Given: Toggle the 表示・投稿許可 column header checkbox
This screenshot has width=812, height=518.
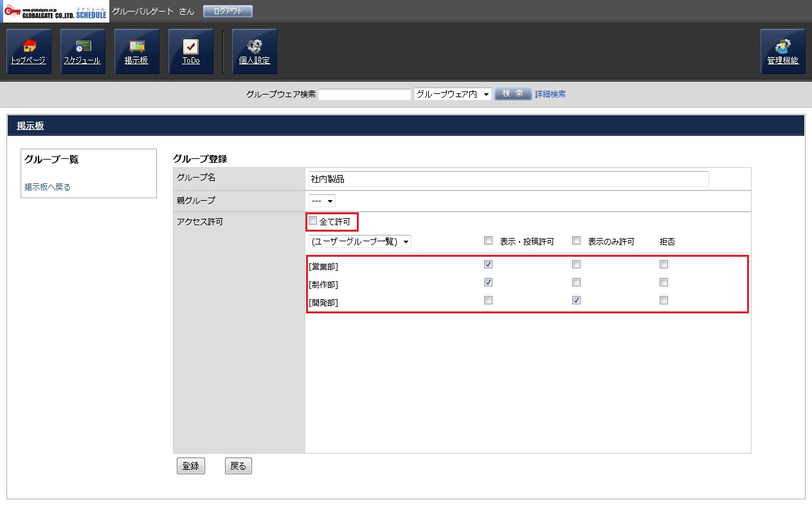Looking at the screenshot, I should [488, 241].
